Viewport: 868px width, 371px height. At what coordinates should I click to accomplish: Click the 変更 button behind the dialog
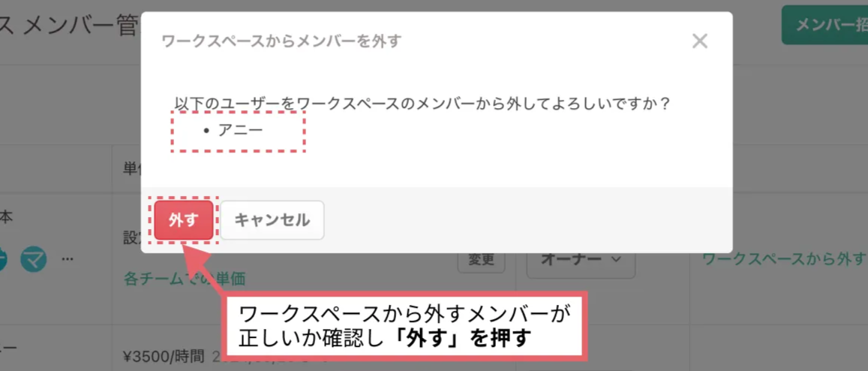pos(481,260)
